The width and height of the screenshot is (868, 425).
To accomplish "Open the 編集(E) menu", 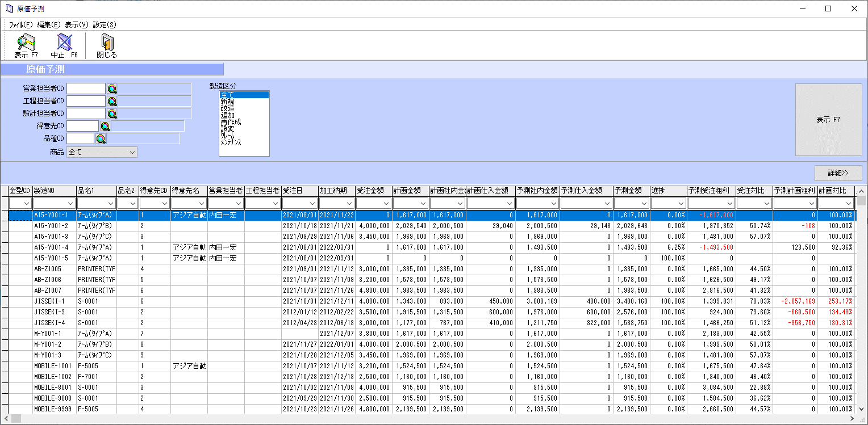I will point(49,25).
